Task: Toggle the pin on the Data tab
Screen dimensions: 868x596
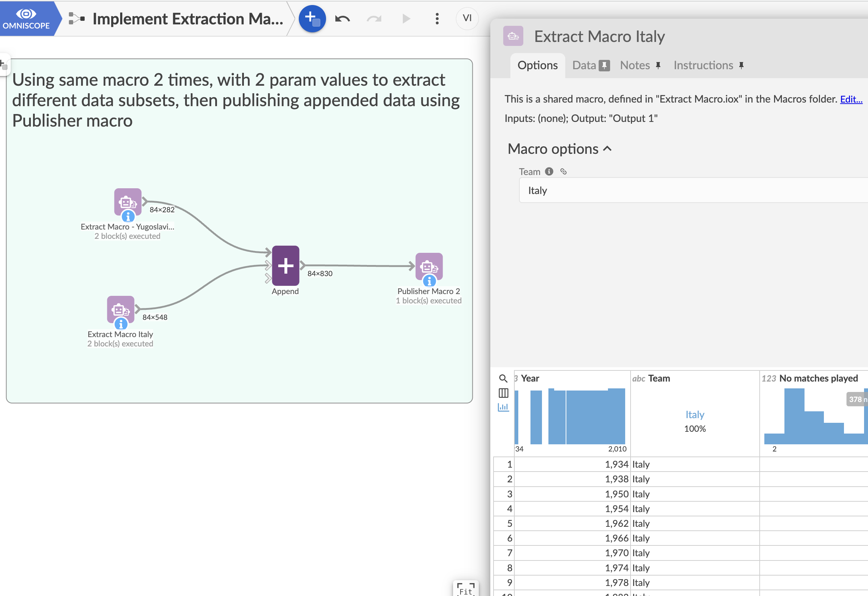Action: click(604, 65)
